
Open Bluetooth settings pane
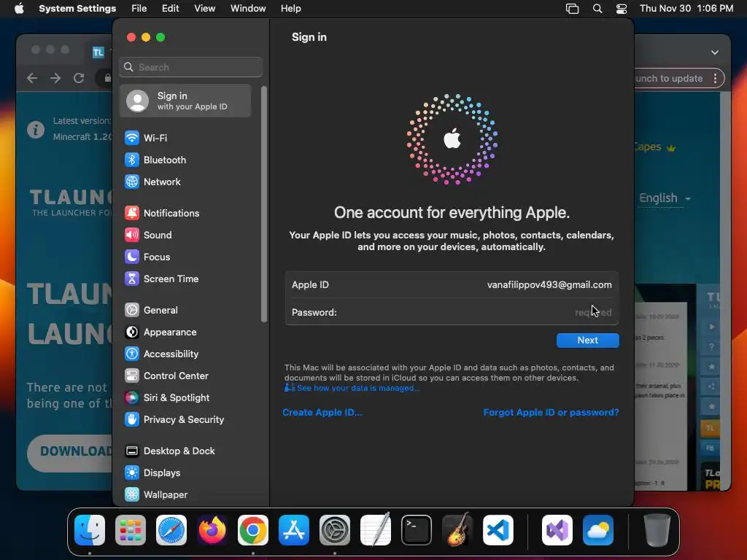click(x=155, y=160)
